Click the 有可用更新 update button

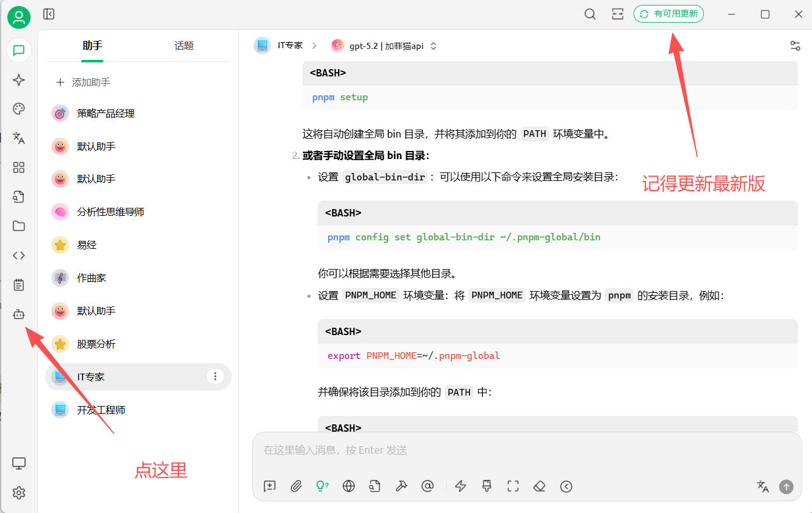(x=668, y=13)
